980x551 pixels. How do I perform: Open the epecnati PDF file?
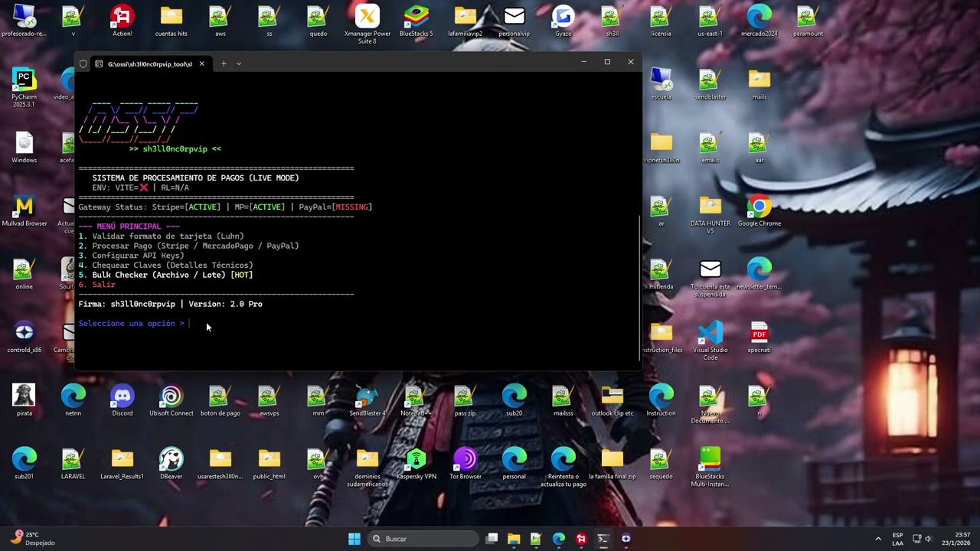pos(759,337)
